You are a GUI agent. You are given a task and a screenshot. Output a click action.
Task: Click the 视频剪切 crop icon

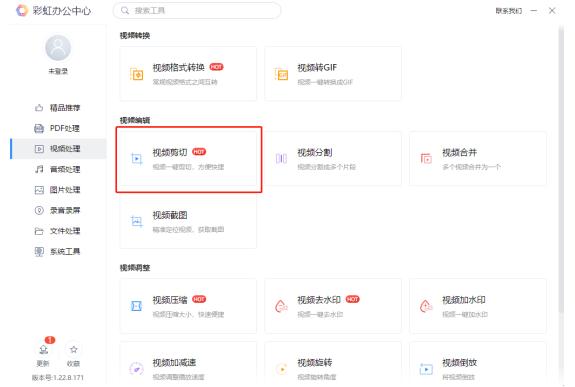(x=137, y=159)
